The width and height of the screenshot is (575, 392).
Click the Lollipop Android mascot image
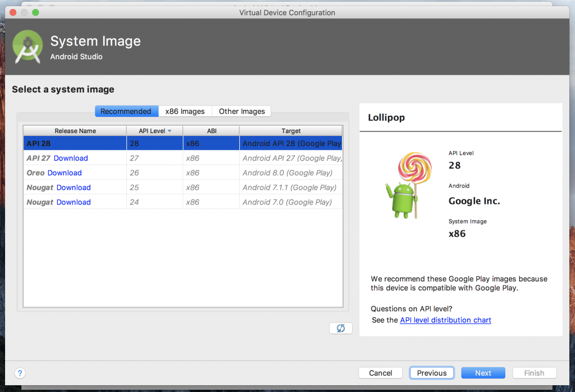click(409, 185)
